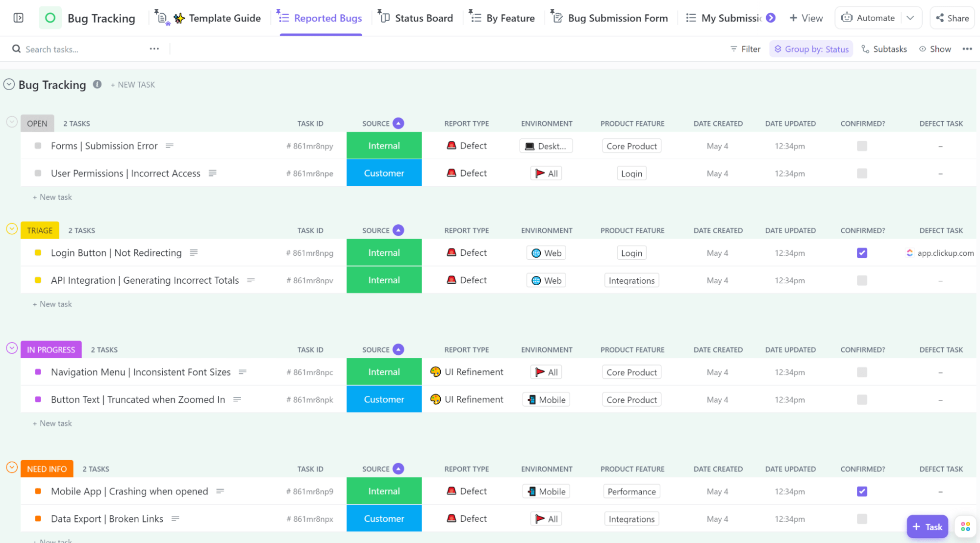The height and width of the screenshot is (543, 980).
Task: Collapse the Triage status group
Action: coord(12,229)
